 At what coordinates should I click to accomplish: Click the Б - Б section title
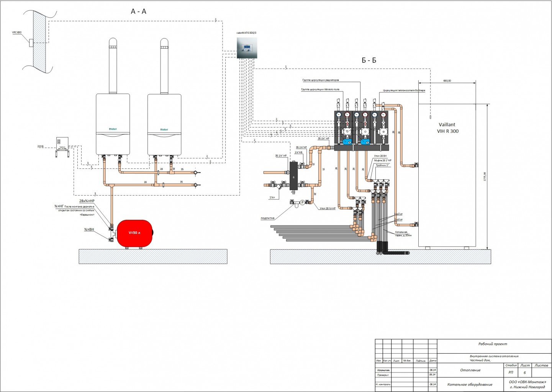369,60
